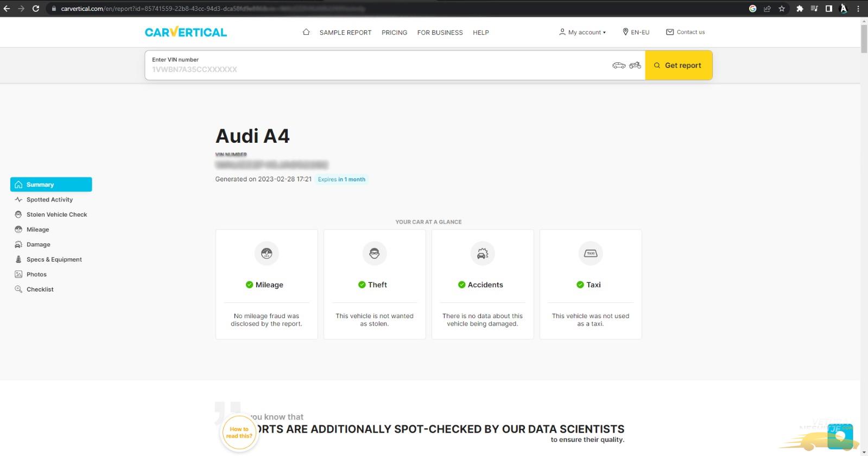
Task: View site info via the lock icon
Action: [x=53, y=9]
